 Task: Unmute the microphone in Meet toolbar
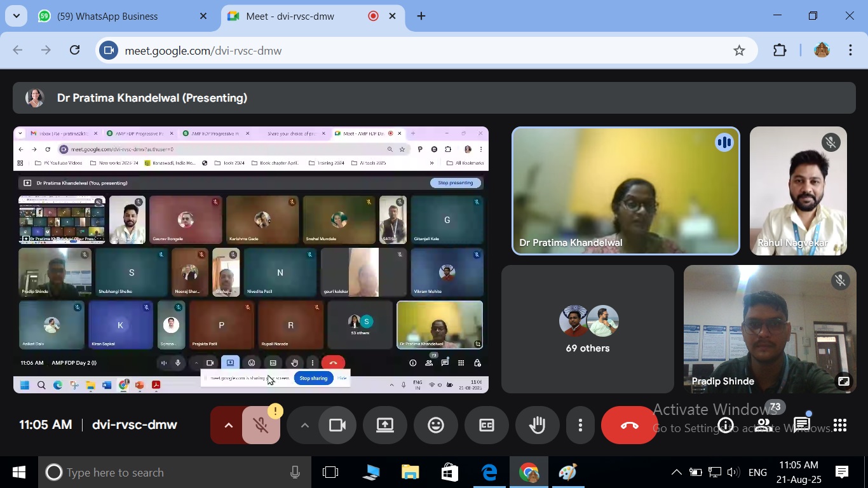[261, 425]
